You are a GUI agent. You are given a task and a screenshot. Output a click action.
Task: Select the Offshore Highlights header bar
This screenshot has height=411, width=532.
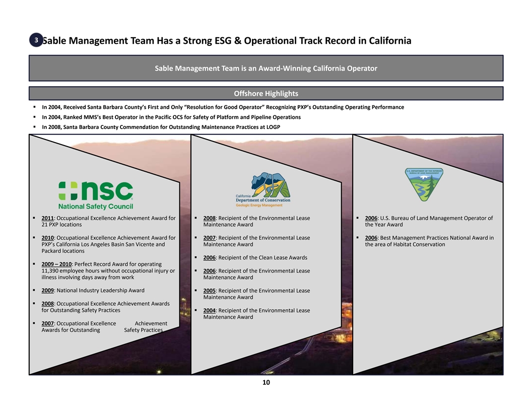pyautogui.click(x=265, y=94)
